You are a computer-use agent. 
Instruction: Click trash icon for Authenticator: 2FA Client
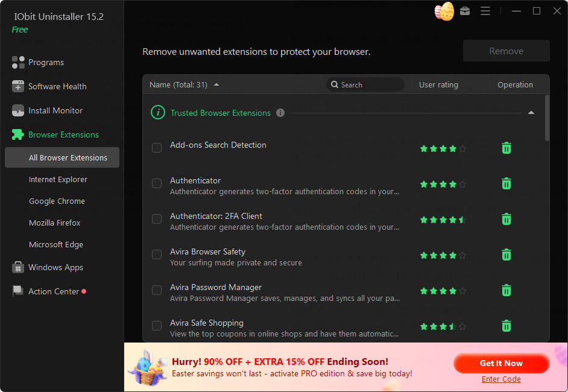506,219
